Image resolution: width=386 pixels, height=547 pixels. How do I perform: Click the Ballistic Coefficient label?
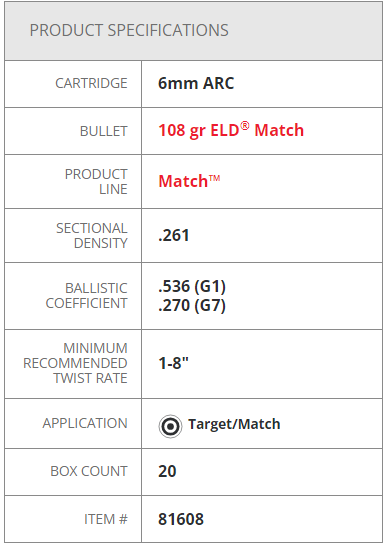[87, 296]
